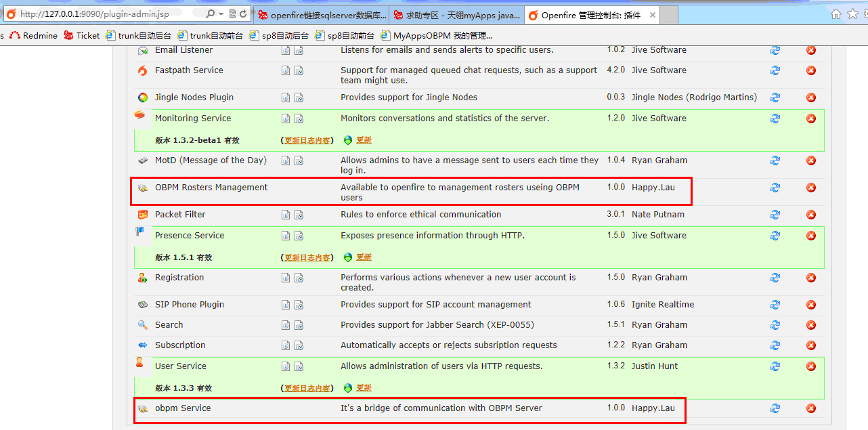Screen dimensions: 868x430
Task: Open the Fastpath Service changelog icon
Action: tap(299, 70)
